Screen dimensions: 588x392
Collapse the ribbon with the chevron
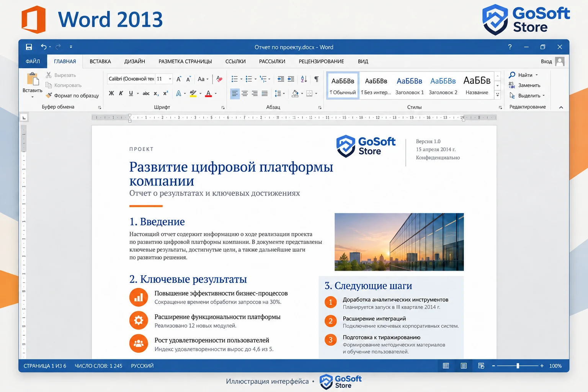(561, 107)
